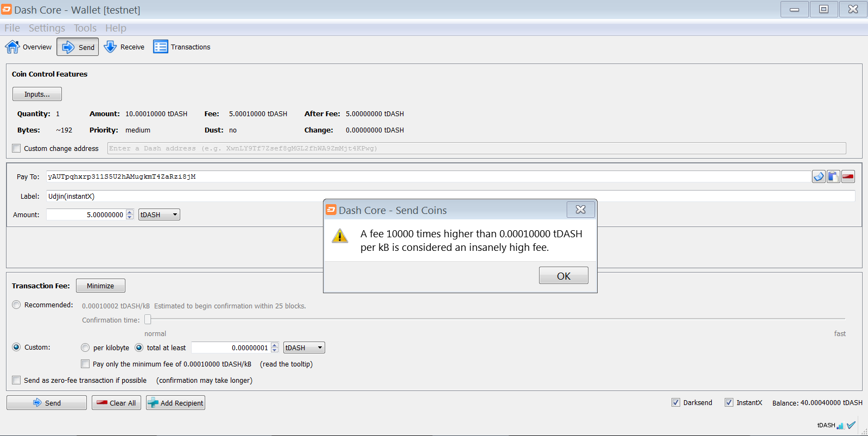
Task: Check Pay only the minimum fee
Action: (85, 364)
